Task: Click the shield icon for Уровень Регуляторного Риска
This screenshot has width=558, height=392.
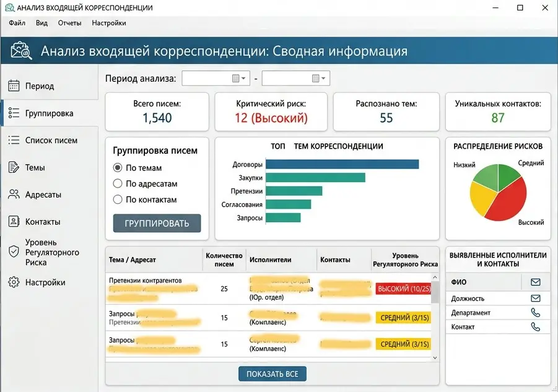Action: (x=14, y=251)
